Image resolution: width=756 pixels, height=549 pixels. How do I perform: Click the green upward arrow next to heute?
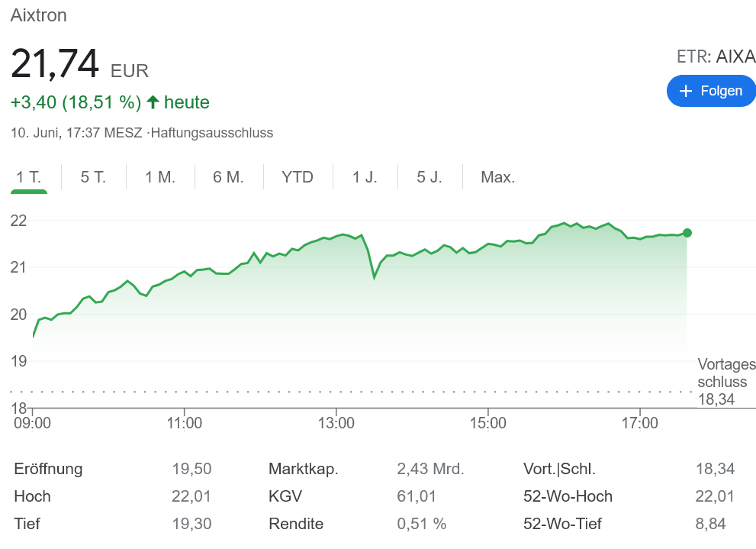pyautogui.click(x=153, y=102)
